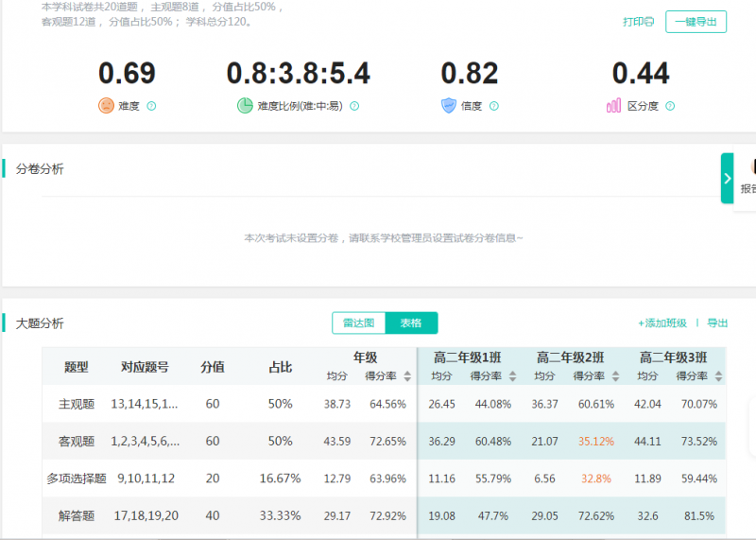Screen dimensions: 756x540
Task: Open help tooltip next to 信度
Action: tap(494, 107)
